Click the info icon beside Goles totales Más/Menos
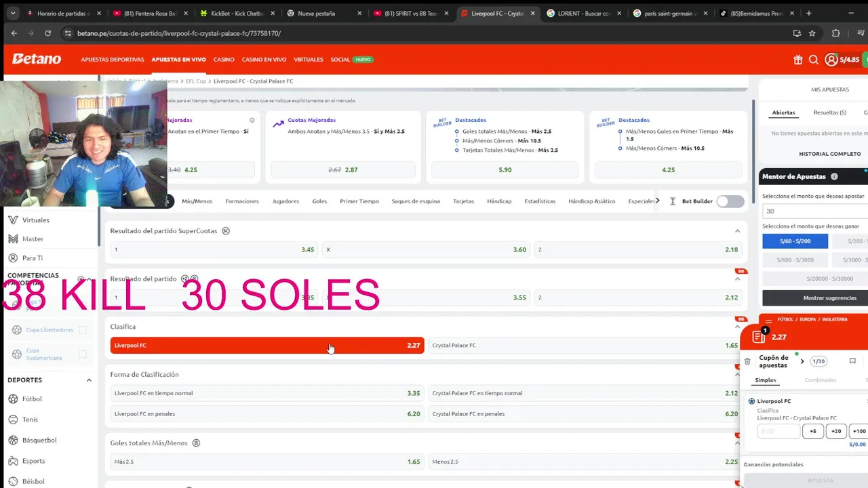The height and width of the screenshot is (488, 868). [x=196, y=443]
